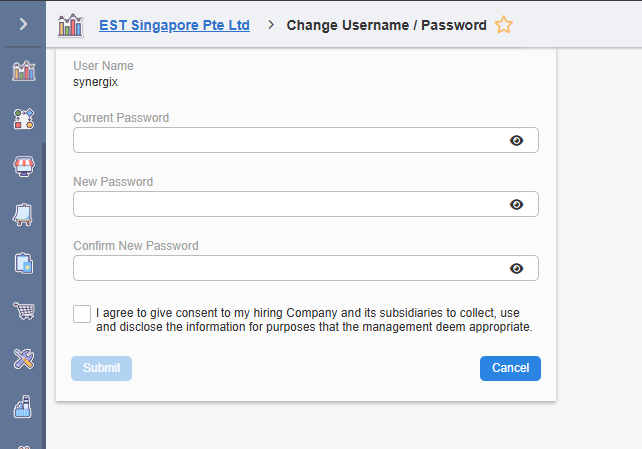Reveal the New Password with eye icon
Image resolution: width=642 pixels, height=449 pixels.
(x=516, y=204)
